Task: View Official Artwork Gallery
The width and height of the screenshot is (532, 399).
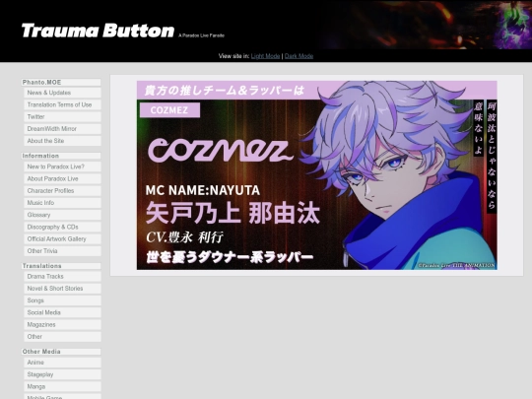Action: coord(62,238)
